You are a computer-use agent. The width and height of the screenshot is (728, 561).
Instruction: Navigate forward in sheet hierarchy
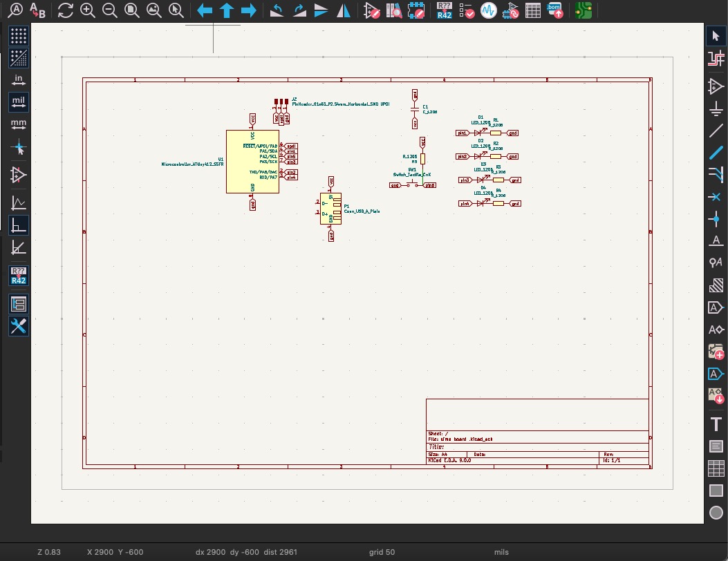click(249, 10)
